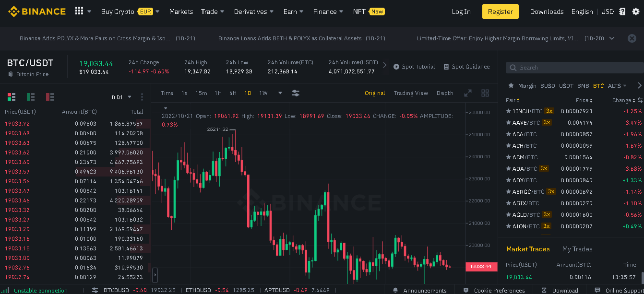This screenshot has height=294, width=644.
Task: Open Spot Tutorial play icon link
Action: click(414, 67)
